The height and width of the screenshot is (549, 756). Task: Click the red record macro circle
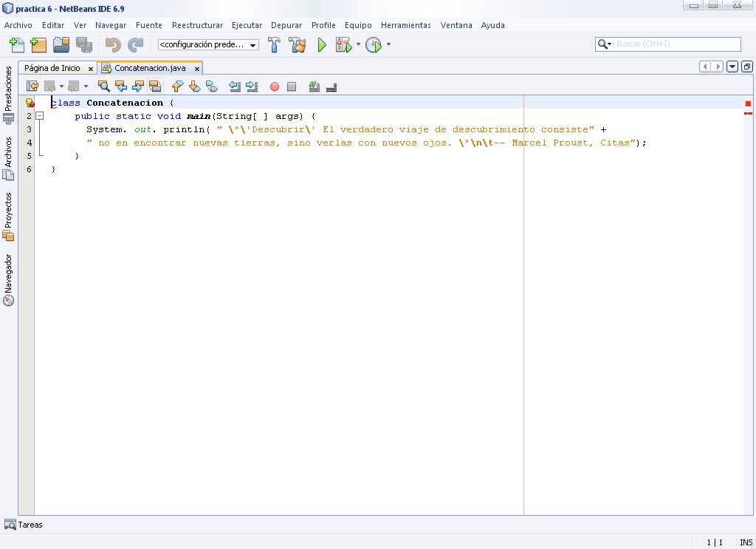(274, 86)
